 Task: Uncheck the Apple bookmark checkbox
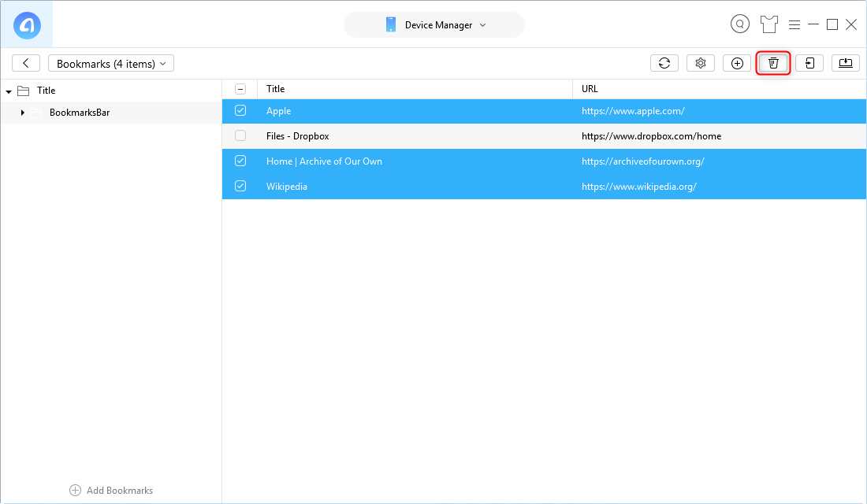(240, 110)
